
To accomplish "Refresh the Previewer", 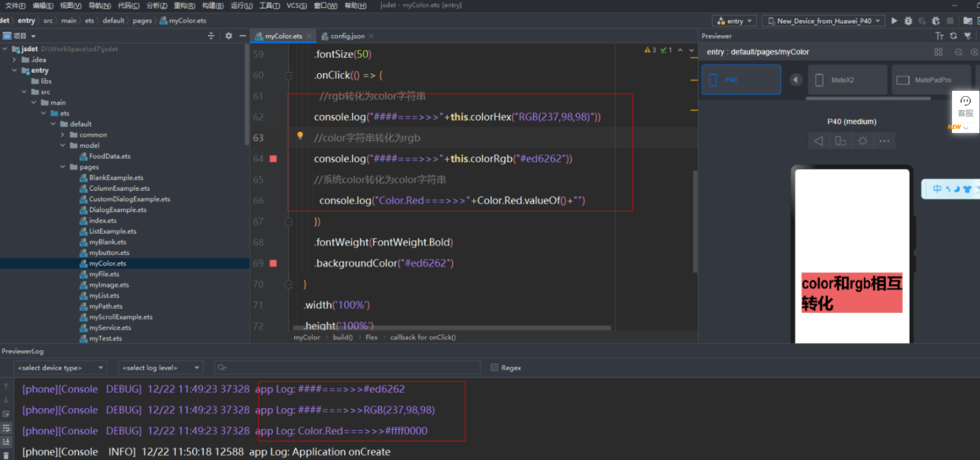I will point(953,36).
